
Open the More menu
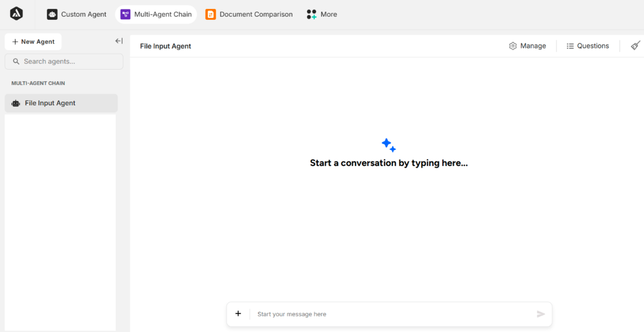[x=328, y=14]
